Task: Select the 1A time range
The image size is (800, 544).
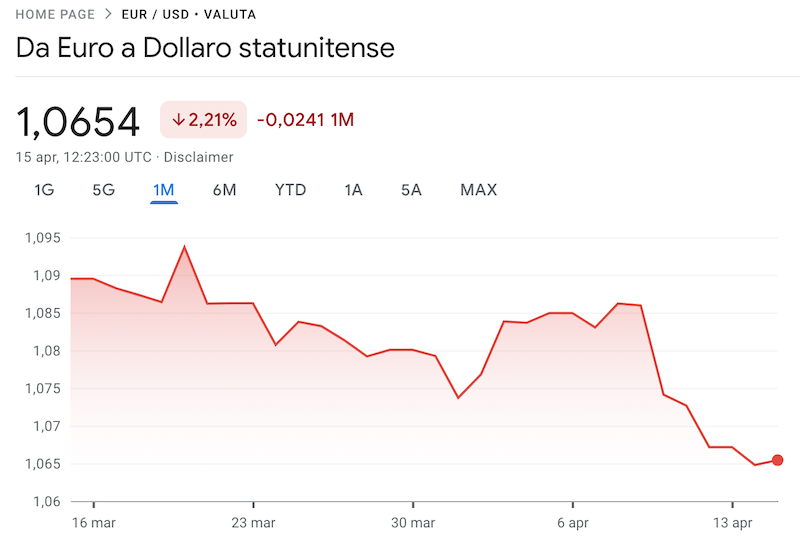Action: coord(353,190)
